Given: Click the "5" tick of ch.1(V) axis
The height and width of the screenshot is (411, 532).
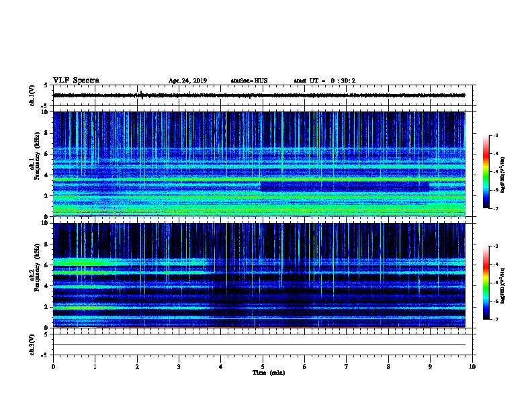Looking at the screenshot, I should [x=46, y=85].
